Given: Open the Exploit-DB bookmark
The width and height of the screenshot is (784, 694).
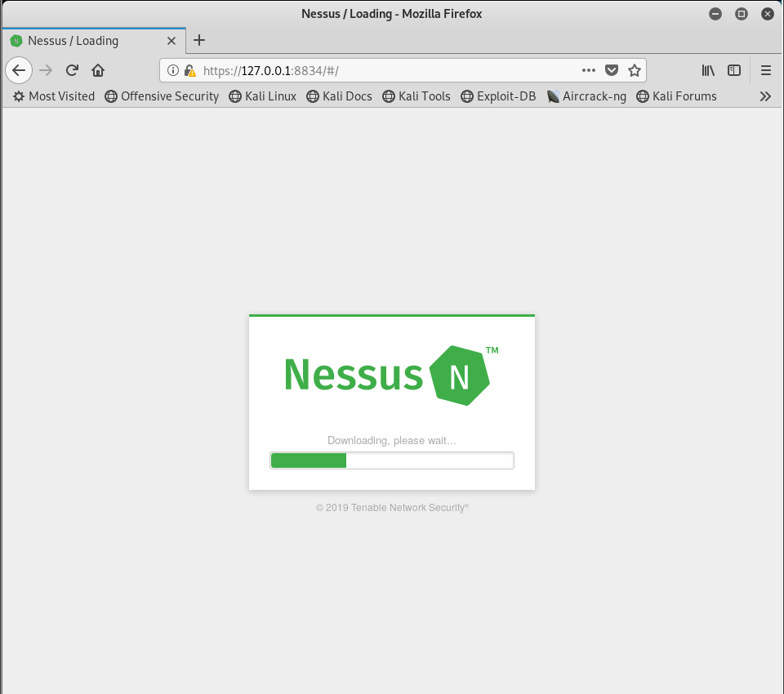Looking at the screenshot, I should click(498, 96).
